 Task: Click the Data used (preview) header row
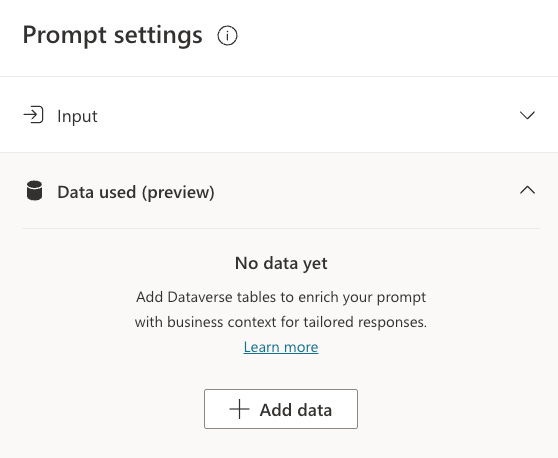279,191
